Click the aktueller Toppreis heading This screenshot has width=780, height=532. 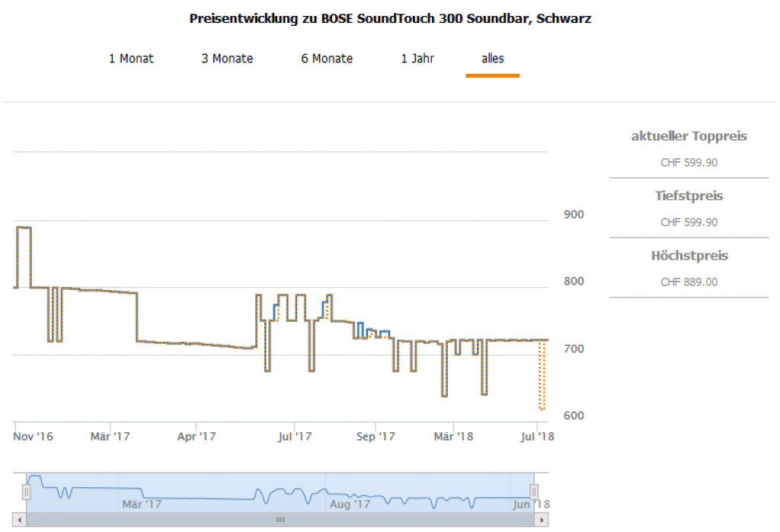[x=689, y=137]
